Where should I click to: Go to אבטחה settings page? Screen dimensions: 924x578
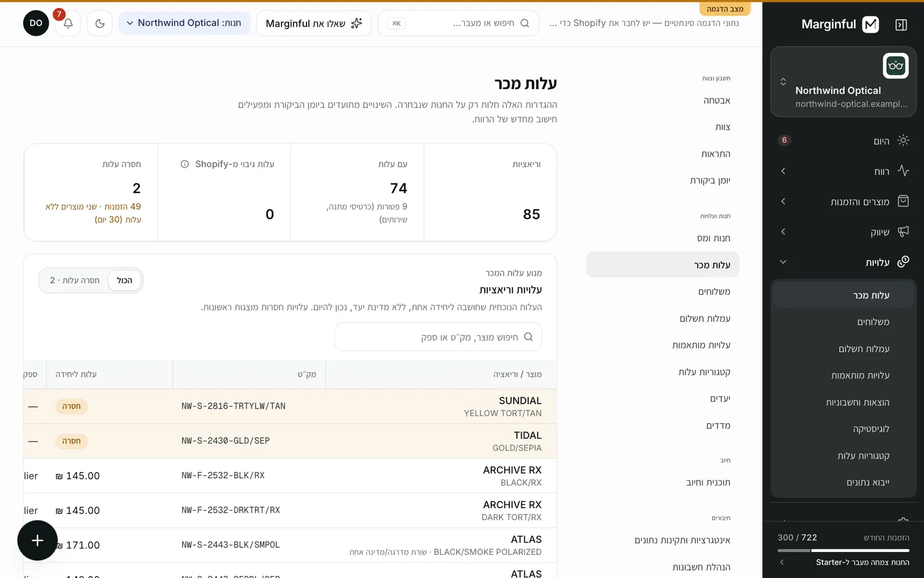(662, 101)
